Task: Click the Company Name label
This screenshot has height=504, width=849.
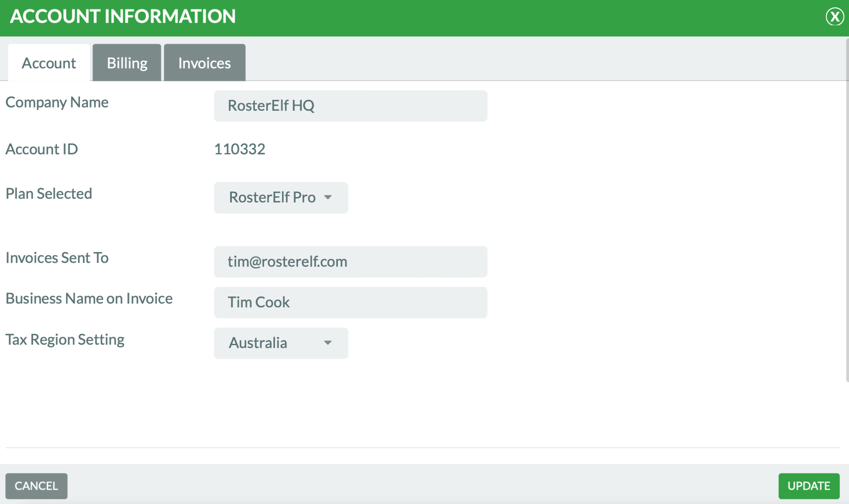Action: point(57,102)
